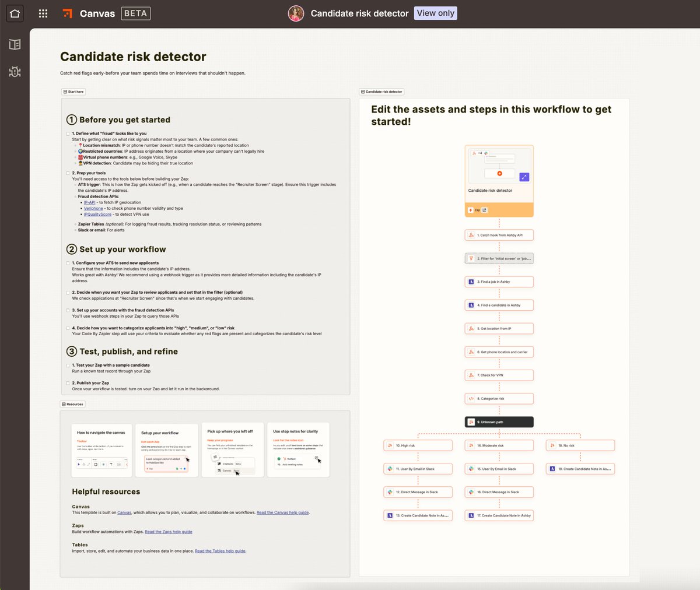The height and width of the screenshot is (590, 700).
Task: Go to the Home icon
Action: point(15,13)
